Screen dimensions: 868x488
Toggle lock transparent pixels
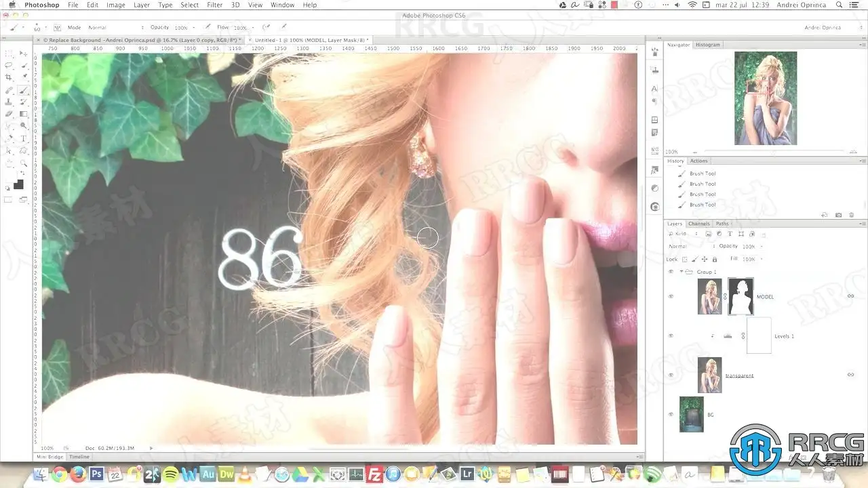tap(685, 260)
